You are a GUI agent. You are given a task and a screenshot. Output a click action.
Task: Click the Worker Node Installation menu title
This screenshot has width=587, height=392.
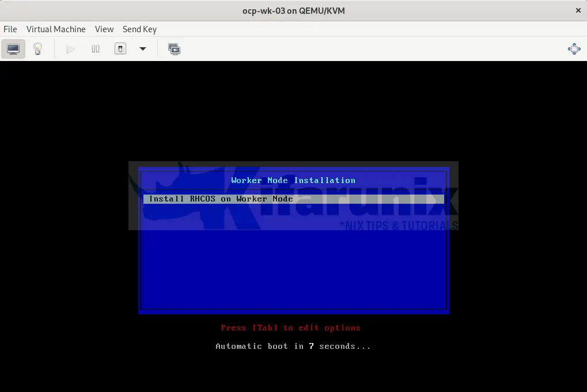pyautogui.click(x=293, y=180)
